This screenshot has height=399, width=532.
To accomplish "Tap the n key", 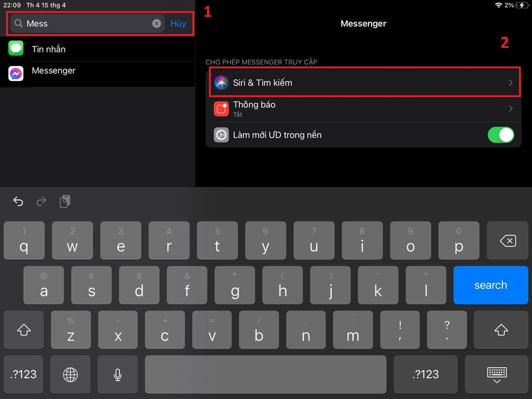I will [x=306, y=330].
